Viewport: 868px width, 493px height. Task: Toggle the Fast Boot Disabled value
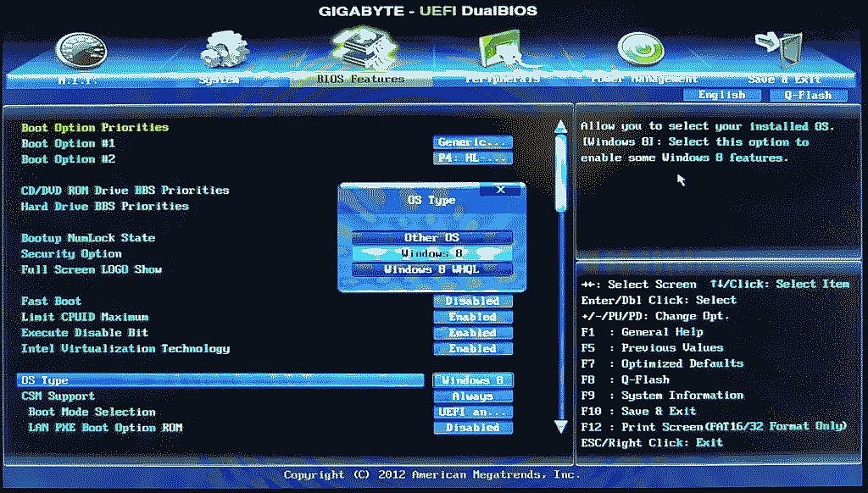point(472,301)
